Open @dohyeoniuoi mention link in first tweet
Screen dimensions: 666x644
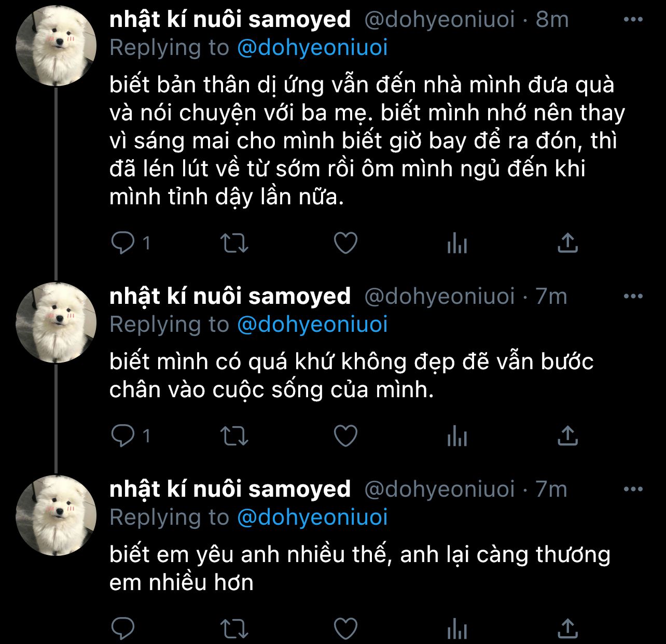pos(312,48)
